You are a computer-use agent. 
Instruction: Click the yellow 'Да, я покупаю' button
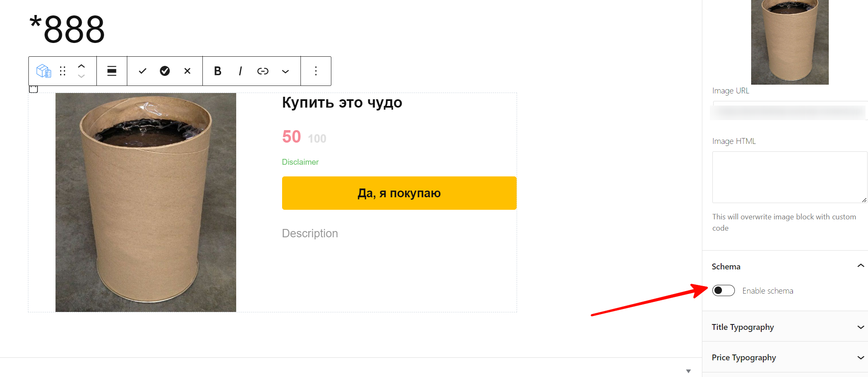click(x=399, y=193)
